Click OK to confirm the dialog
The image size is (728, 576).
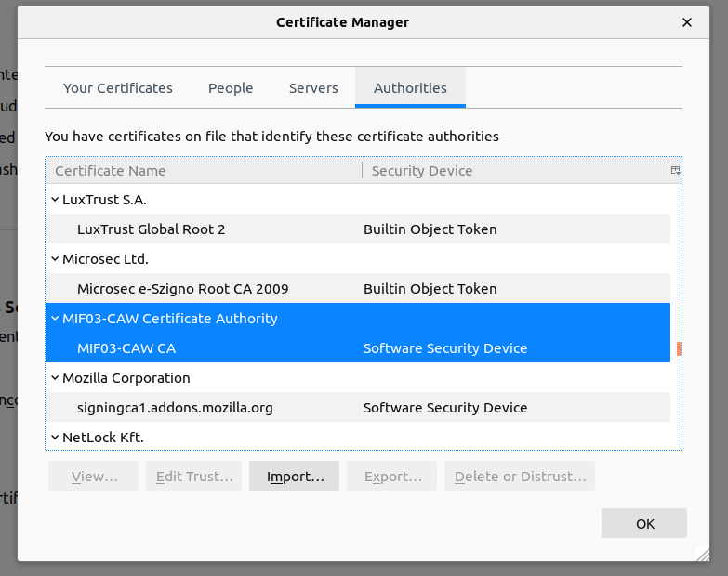coord(644,524)
